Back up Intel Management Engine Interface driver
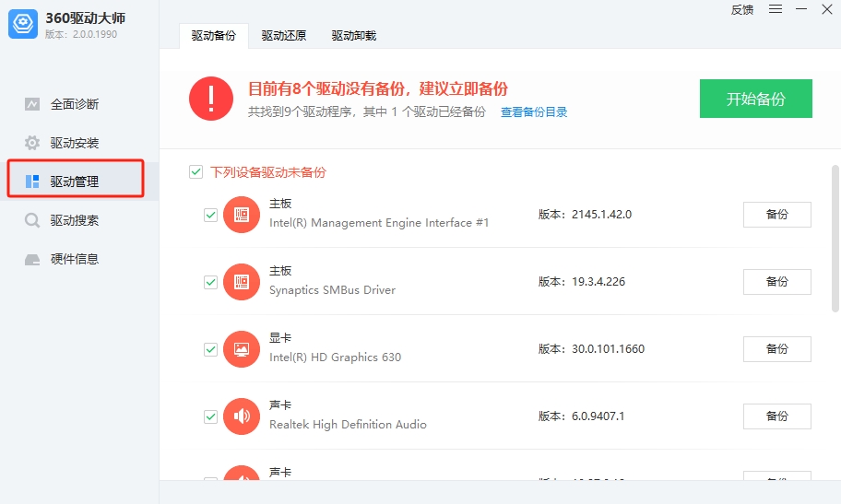Screen dimensions: 841x504 tap(776, 215)
